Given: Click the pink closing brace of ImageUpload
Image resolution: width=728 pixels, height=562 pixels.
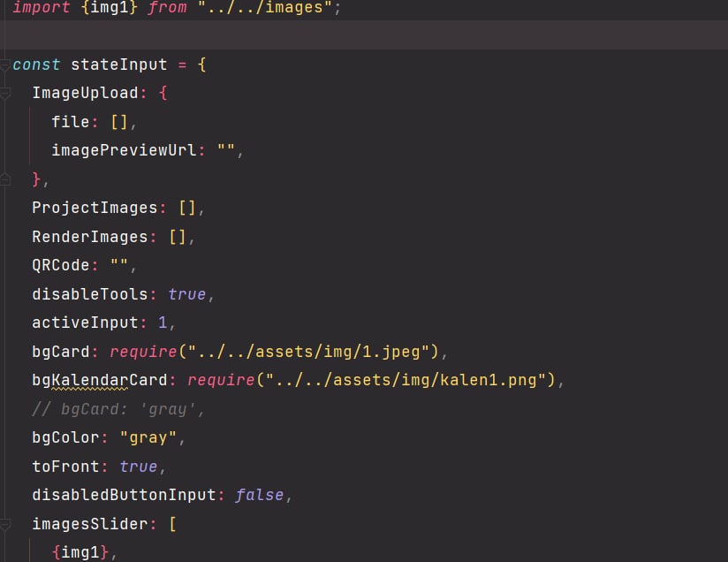Looking at the screenshot, I should point(36,179).
